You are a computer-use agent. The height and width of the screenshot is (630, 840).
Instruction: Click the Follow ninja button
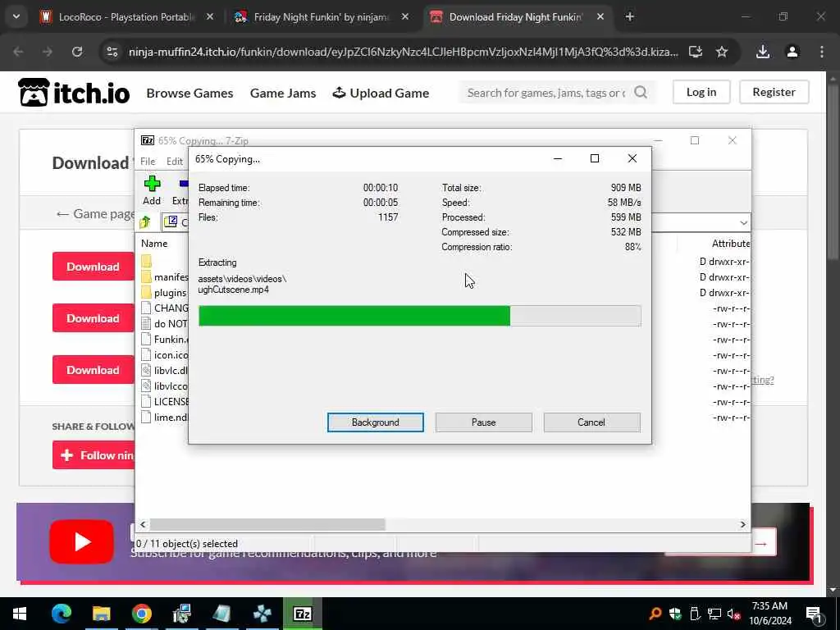[x=94, y=454]
